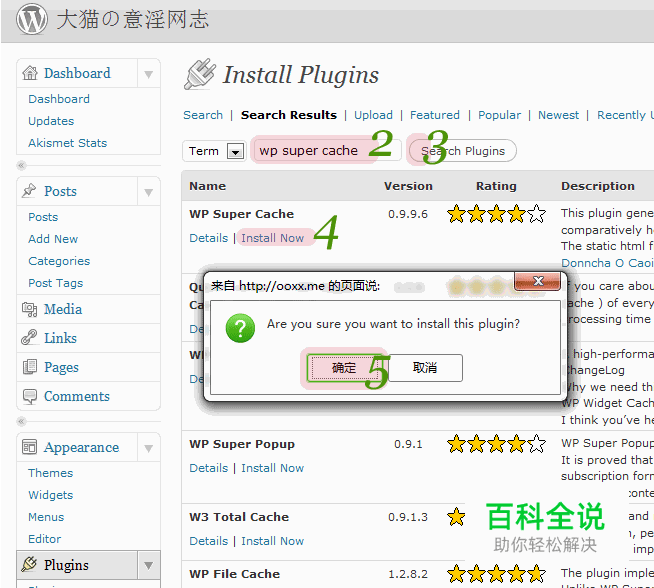Open Akismet Stats in sidebar

coord(68,143)
